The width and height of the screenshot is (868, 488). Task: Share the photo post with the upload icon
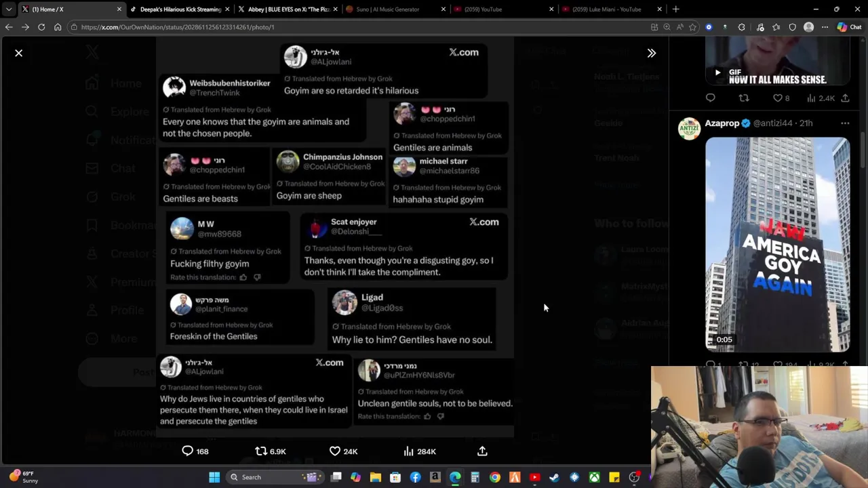pos(482,451)
